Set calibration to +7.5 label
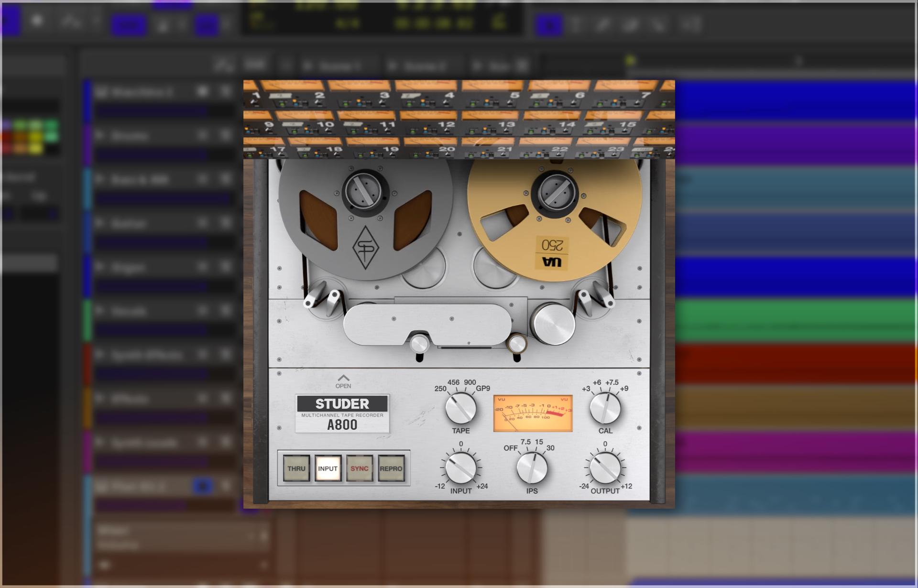 612,382
